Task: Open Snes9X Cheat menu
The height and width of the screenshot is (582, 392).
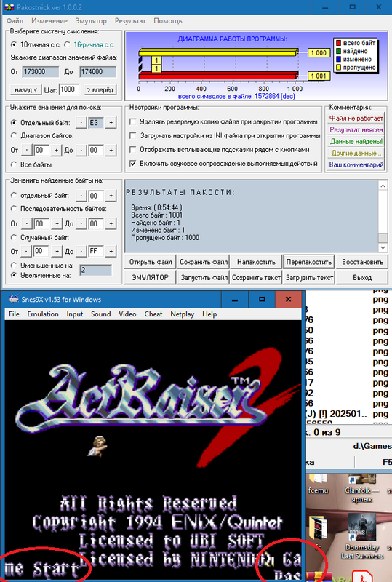Action: pos(153,314)
